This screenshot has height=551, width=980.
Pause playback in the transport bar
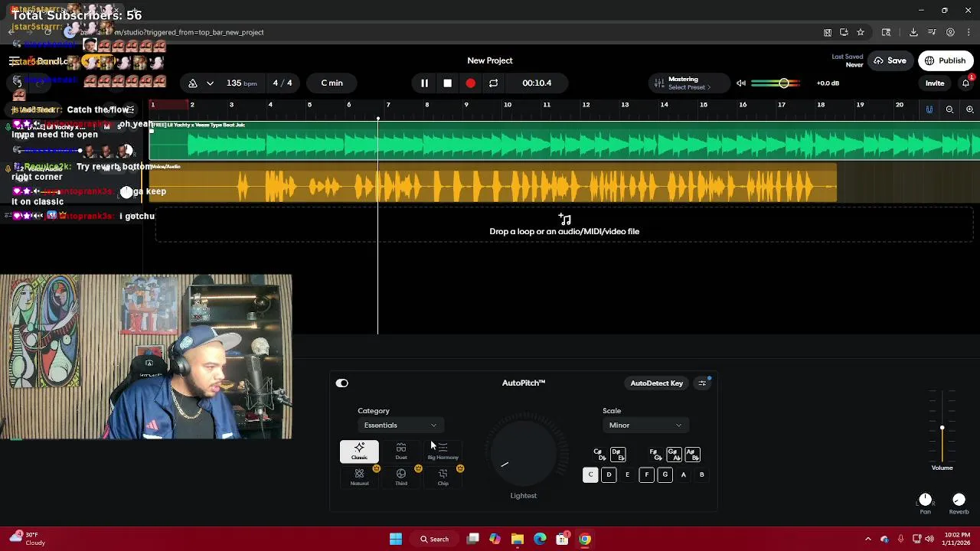424,83
